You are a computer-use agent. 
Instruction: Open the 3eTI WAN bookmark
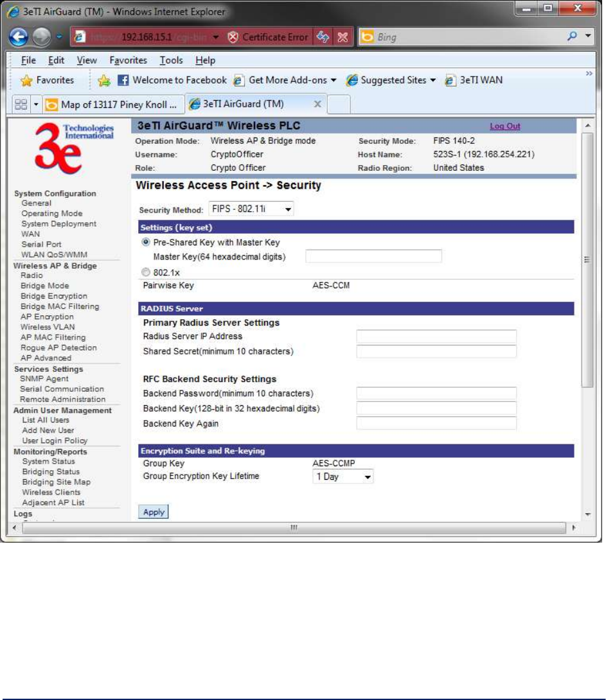[474, 80]
